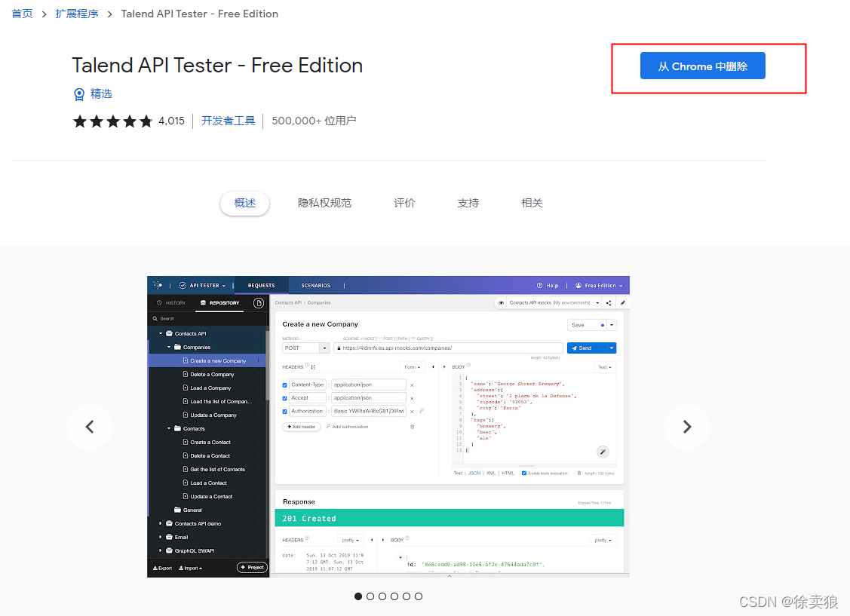Screen dimensions: 850x616
Task: Open the Free Edition dropdown in screenshot
Action: coord(599,286)
